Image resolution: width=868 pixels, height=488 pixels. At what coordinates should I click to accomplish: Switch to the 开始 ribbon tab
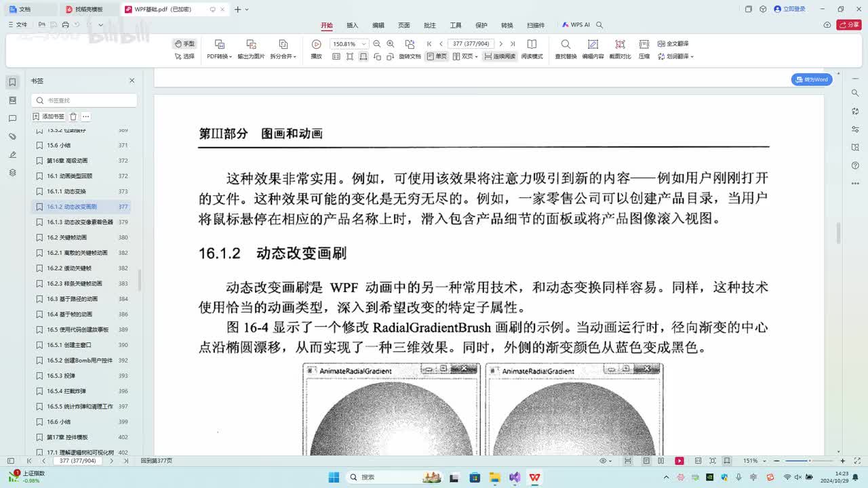pyautogui.click(x=327, y=25)
